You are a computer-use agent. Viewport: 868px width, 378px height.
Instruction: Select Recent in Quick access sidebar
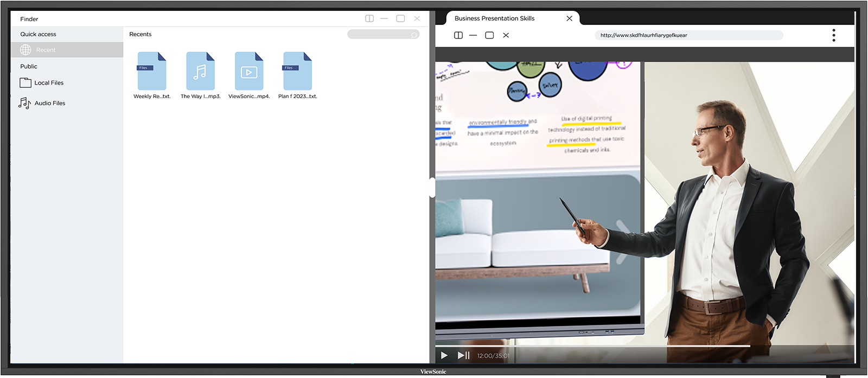click(x=46, y=50)
